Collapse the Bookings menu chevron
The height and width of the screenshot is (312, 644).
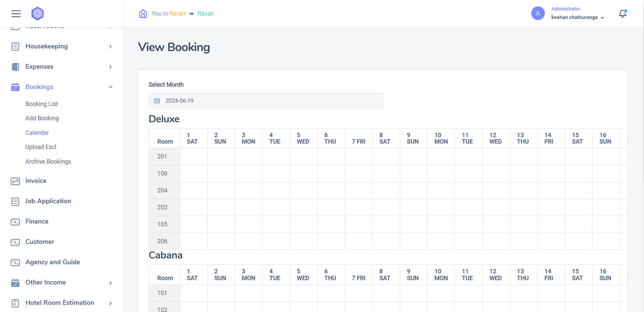110,87
